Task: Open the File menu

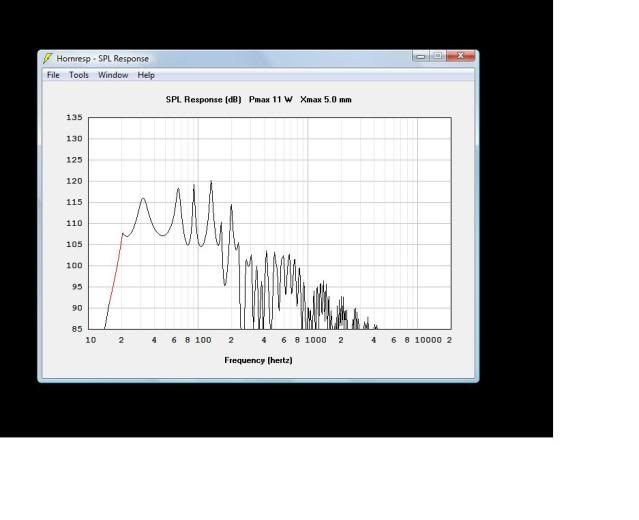Action: (x=53, y=75)
